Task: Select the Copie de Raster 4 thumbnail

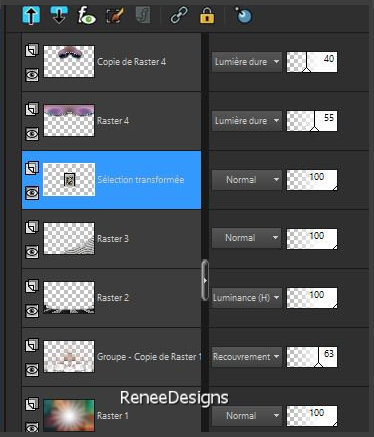Action: tap(69, 62)
